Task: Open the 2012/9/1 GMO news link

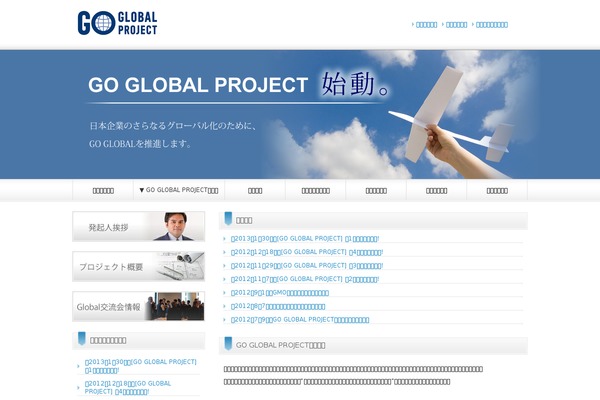Action: click(x=280, y=293)
